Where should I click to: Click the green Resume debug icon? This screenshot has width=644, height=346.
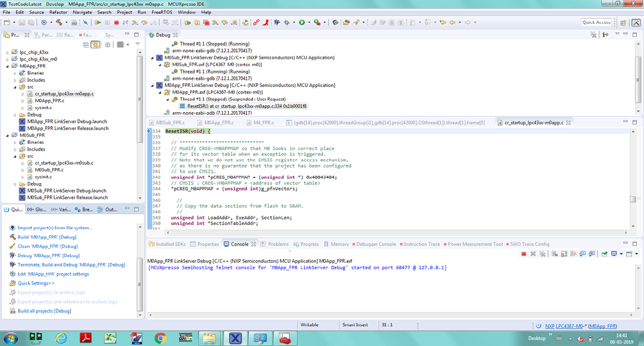click(x=98, y=23)
